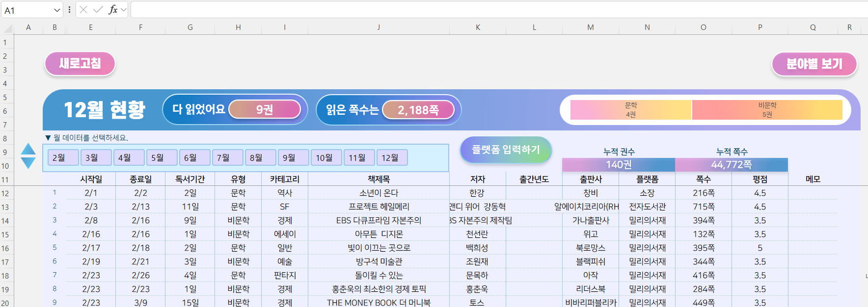The width and height of the screenshot is (868, 307).
Task: Open the insert function fx dialog
Action: [113, 10]
